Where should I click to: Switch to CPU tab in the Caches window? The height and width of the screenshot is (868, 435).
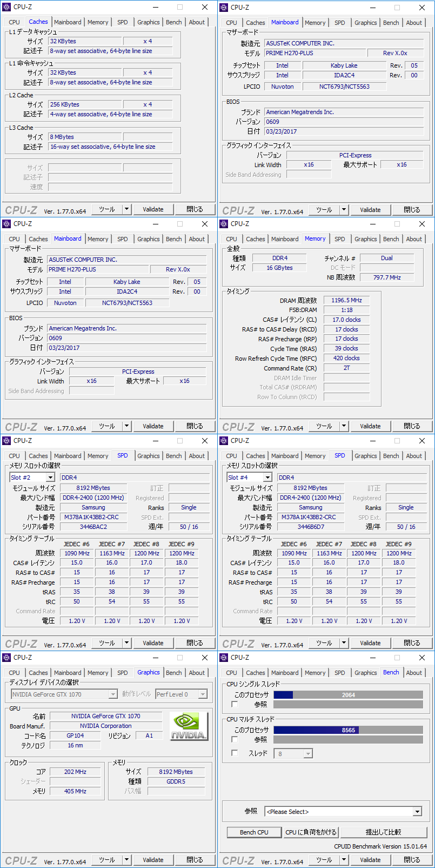(15, 22)
